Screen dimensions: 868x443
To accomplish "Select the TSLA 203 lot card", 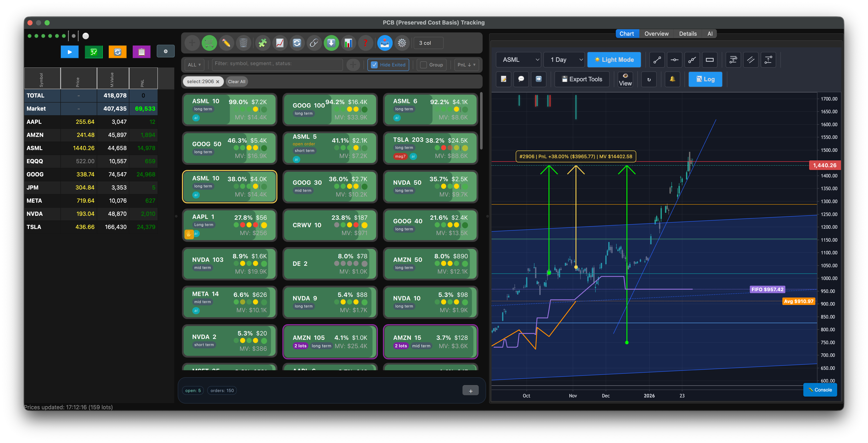I will [430, 148].
